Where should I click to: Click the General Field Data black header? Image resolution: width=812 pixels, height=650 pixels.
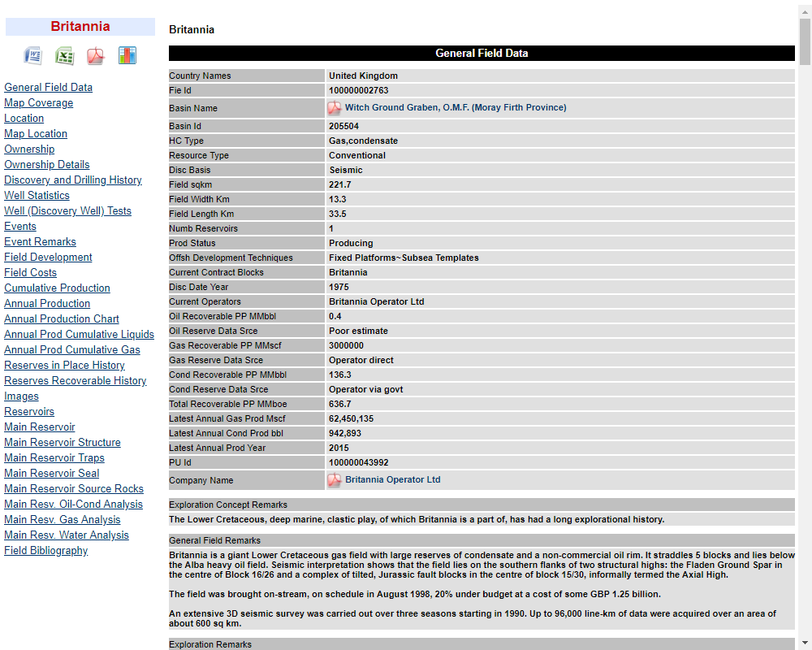point(482,53)
